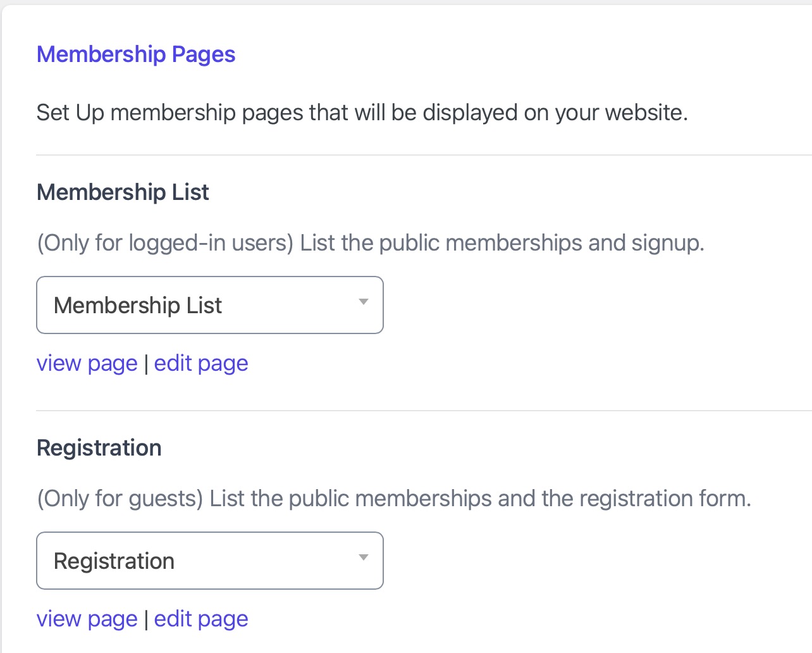Click the Registration dropdown chevron
This screenshot has width=812, height=653.
coord(364,558)
